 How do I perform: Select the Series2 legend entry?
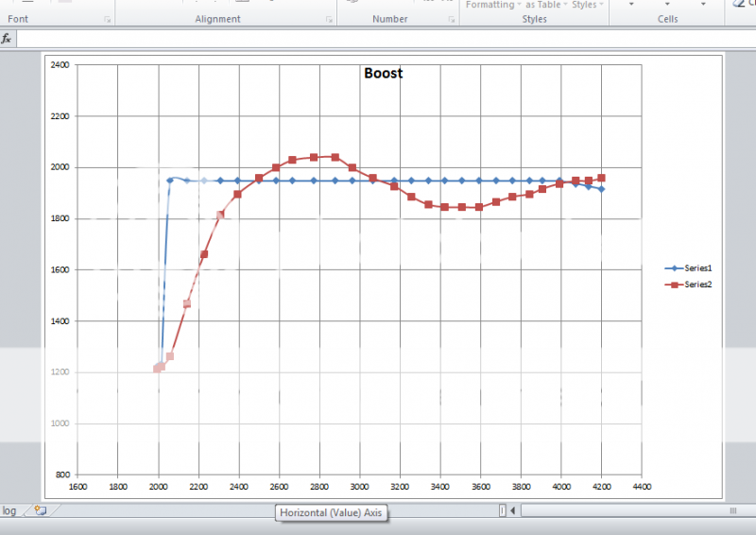[688, 285]
